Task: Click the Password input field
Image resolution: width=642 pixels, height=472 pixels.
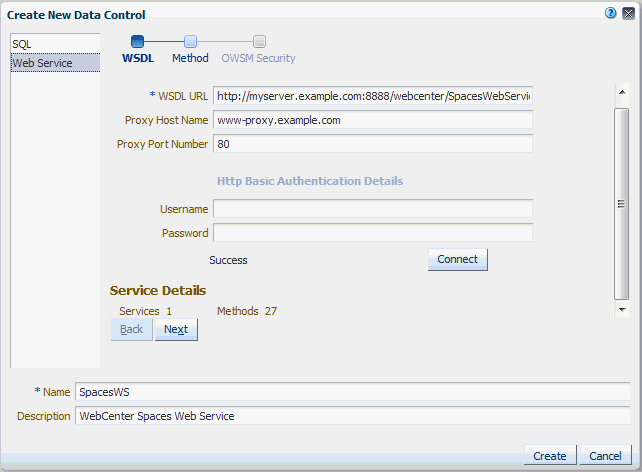Action: 373,233
